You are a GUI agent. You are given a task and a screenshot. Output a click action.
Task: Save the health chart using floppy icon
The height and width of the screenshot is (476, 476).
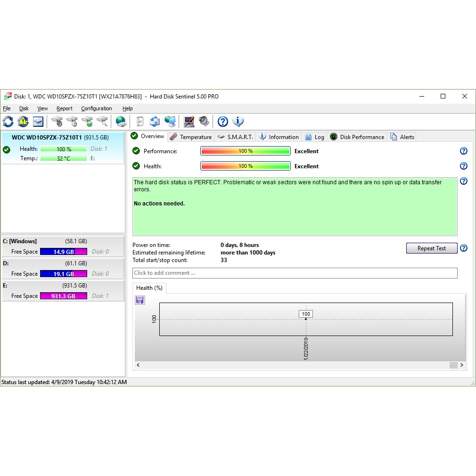(140, 300)
